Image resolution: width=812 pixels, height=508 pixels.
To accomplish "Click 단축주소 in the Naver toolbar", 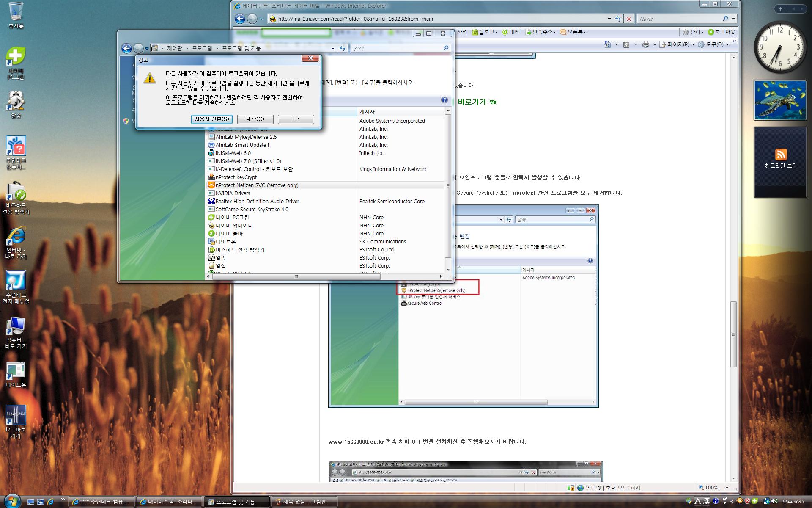I will (x=540, y=32).
